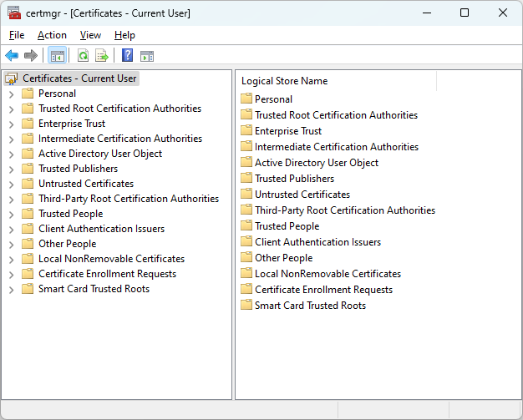Open the View menu

(90, 35)
